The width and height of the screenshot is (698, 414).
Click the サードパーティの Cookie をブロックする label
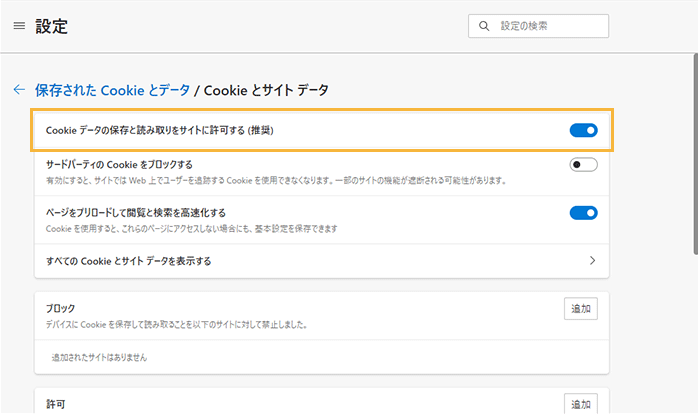119,164
